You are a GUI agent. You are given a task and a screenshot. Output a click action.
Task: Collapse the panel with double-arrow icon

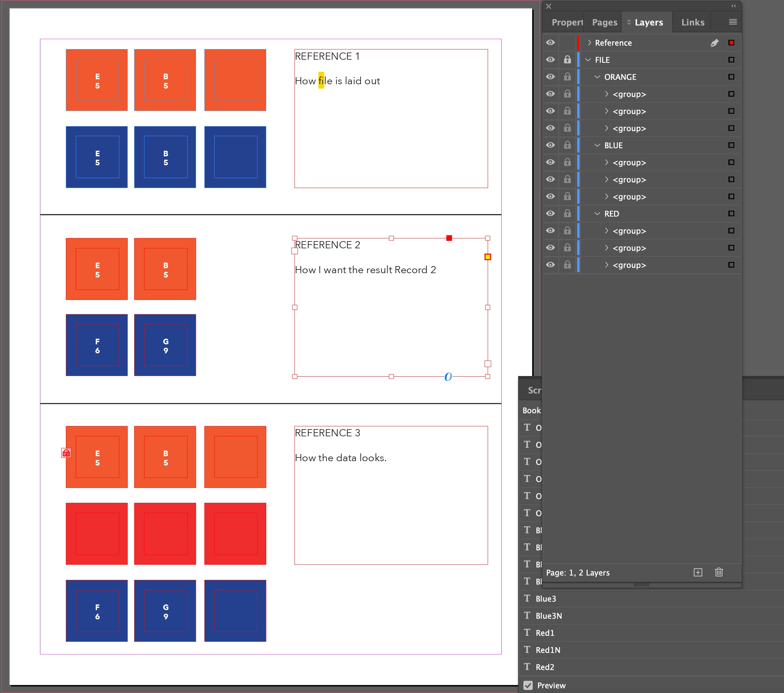[x=733, y=6]
